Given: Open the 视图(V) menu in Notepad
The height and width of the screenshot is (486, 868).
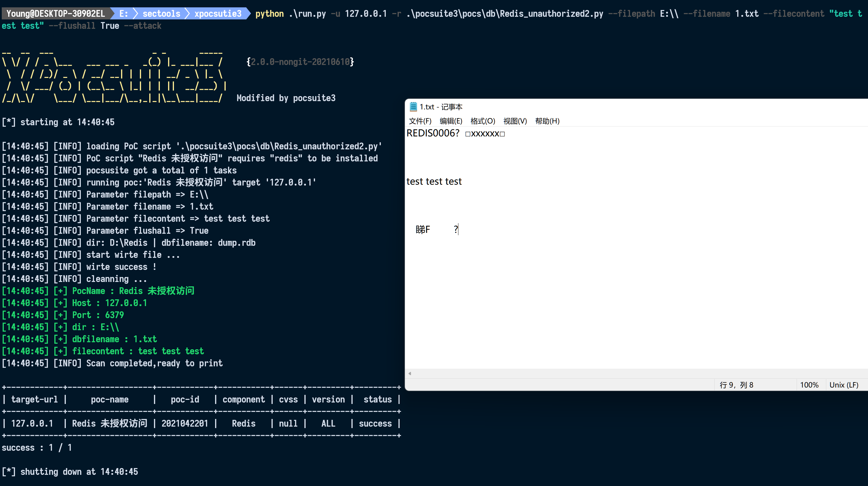Looking at the screenshot, I should (515, 121).
